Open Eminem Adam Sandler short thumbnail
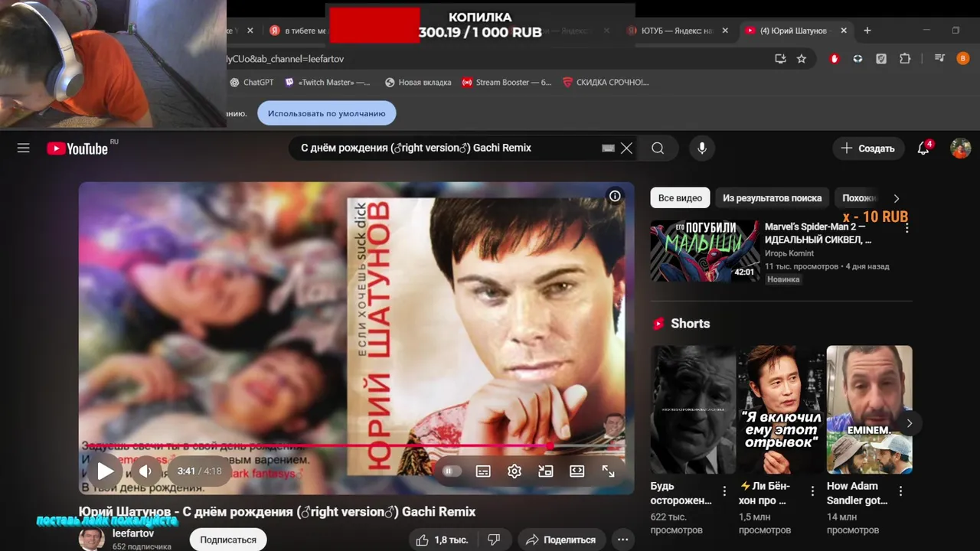Screen dimensions: 980x551 coord(869,409)
